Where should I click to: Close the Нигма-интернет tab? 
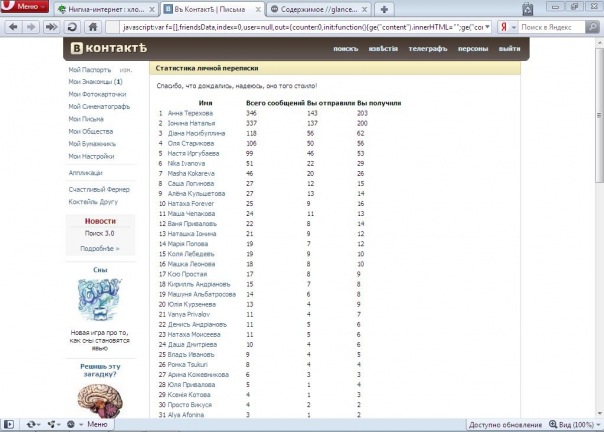(152, 9)
